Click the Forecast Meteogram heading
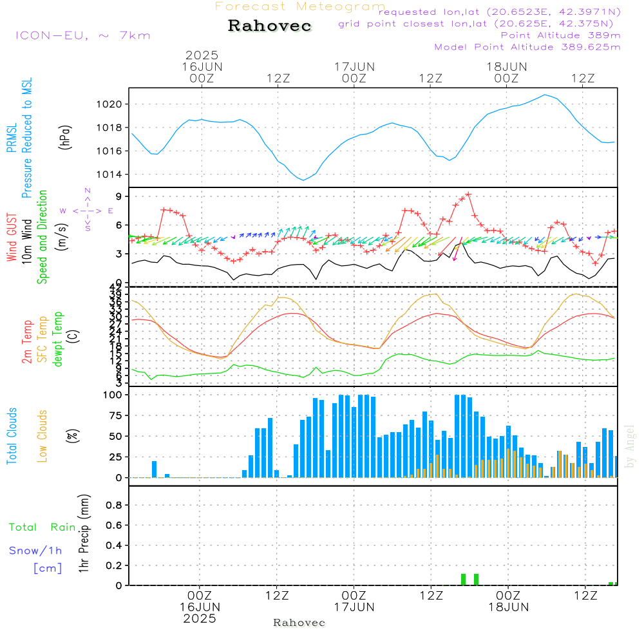Screen dimensions: 644x644 [299, 7]
